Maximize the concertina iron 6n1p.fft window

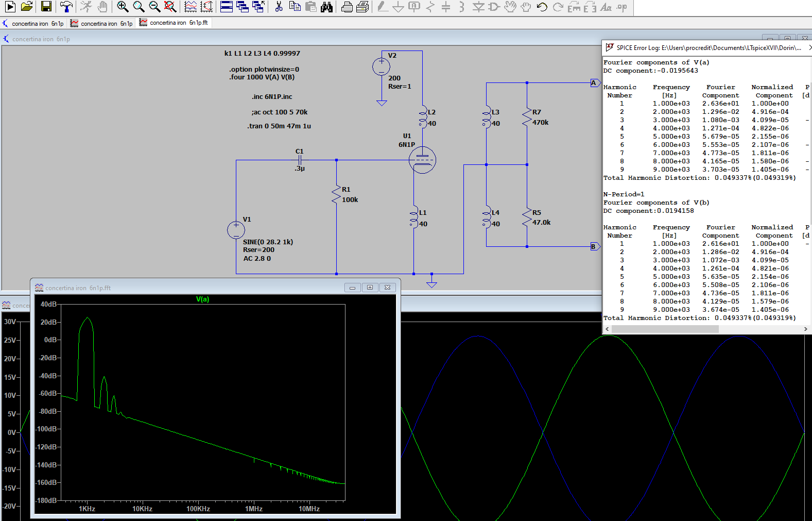coord(370,288)
